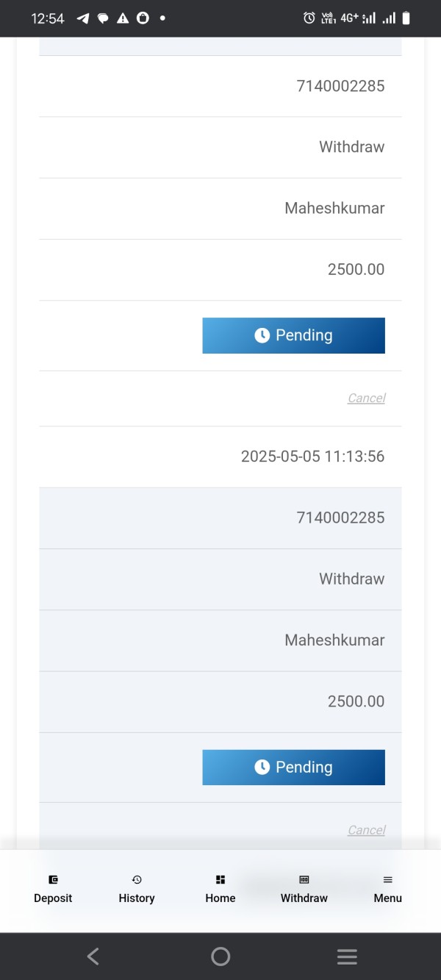Viewport: 441px width, 980px height.
Task: Cancel the first pending withdrawal
Action: tap(366, 398)
